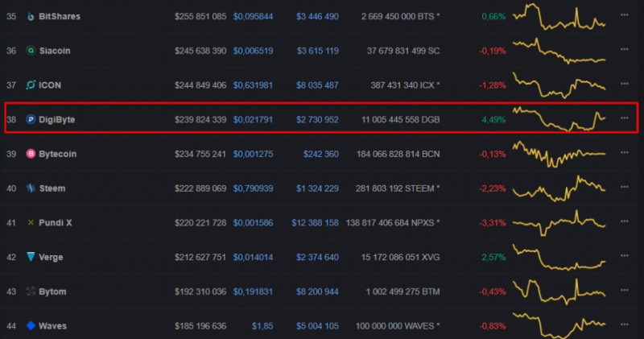Click Bytom market cap $192 310 036

click(200, 291)
